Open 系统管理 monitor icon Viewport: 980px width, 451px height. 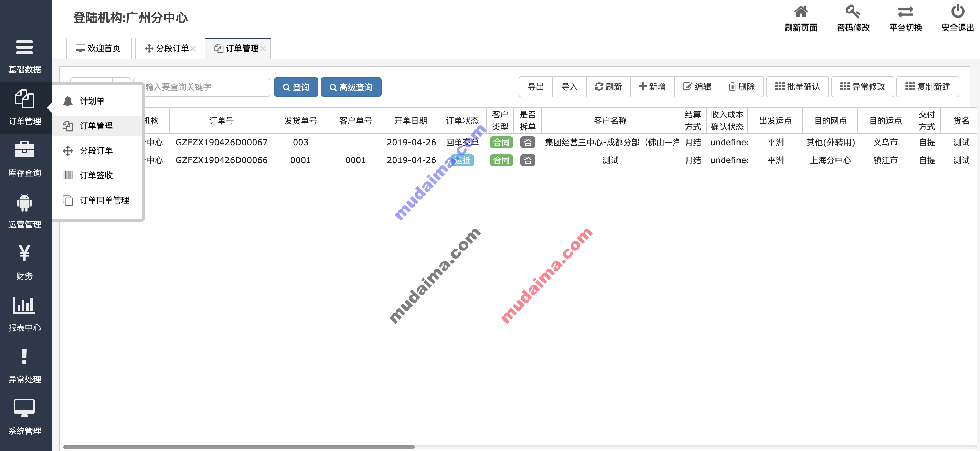point(24,408)
